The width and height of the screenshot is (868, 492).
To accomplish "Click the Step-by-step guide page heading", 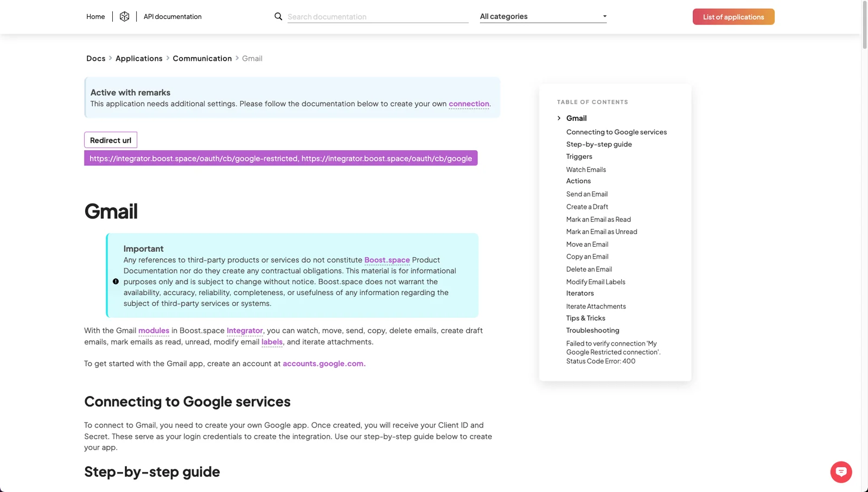I will click(x=152, y=472).
